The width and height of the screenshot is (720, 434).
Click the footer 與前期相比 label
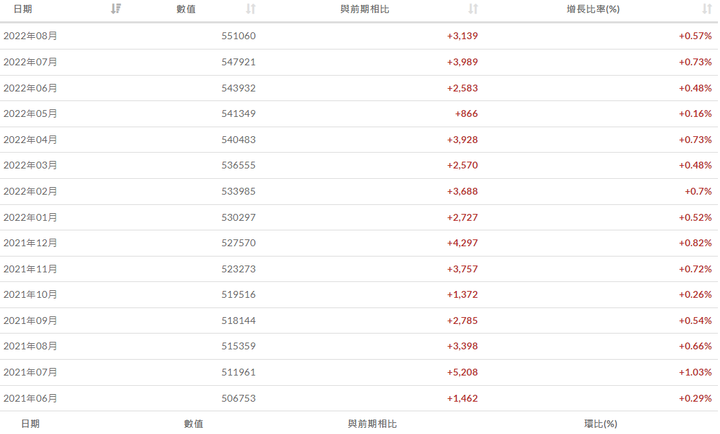[372, 424]
